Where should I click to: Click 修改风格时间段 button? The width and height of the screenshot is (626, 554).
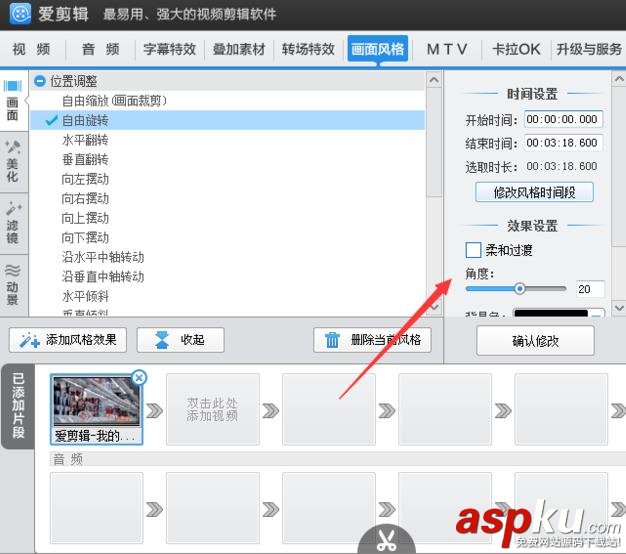(534, 192)
